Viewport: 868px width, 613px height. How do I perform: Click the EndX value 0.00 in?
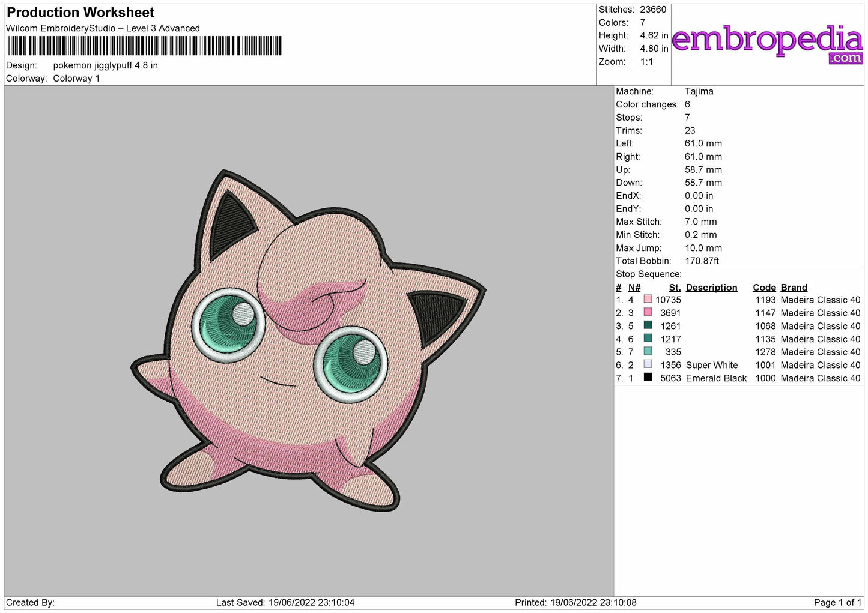(x=699, y=196)
